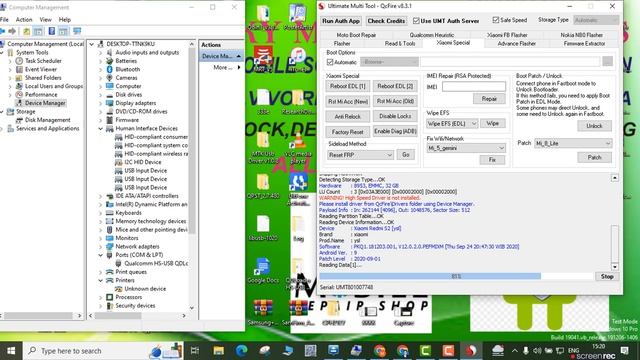This screenshot has width=640, height=360.
Task: Open the Windows Start menu
Action: 11,351
